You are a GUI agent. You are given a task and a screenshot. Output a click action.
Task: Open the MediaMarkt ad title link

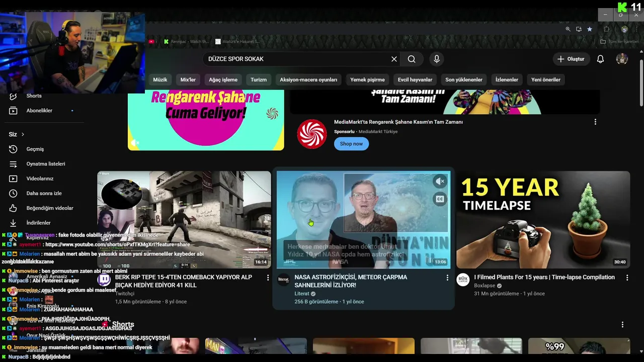398,122
